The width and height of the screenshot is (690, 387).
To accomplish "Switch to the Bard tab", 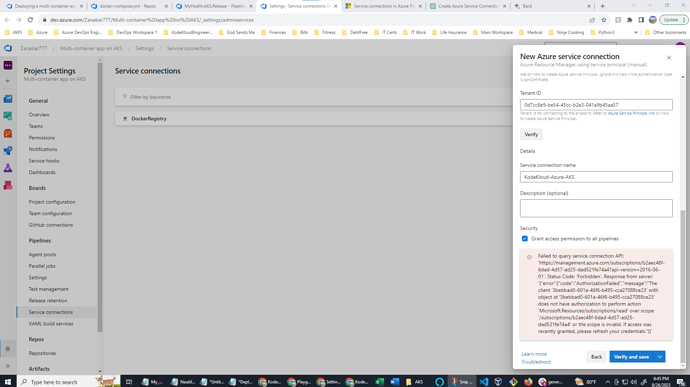I will [553, 6].
